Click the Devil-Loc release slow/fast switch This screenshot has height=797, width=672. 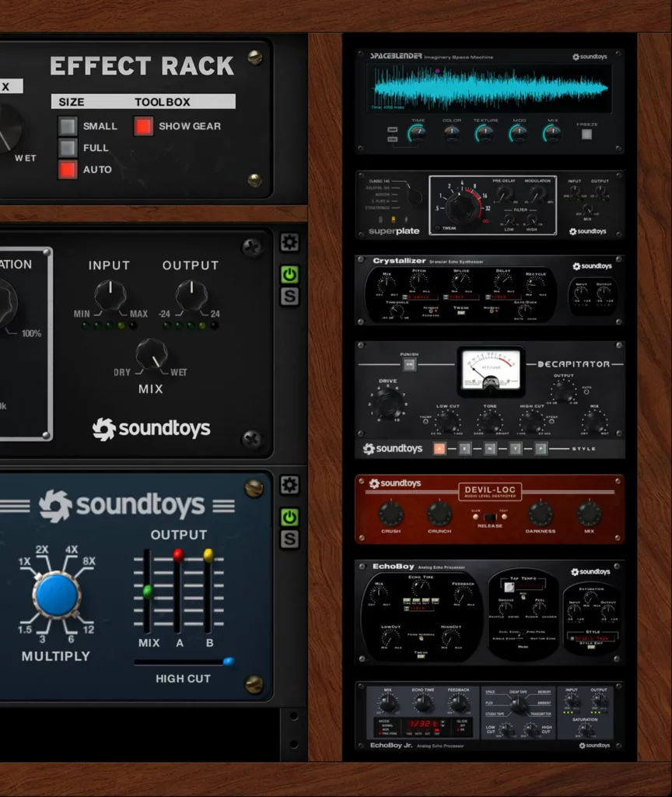coord(490,515)
